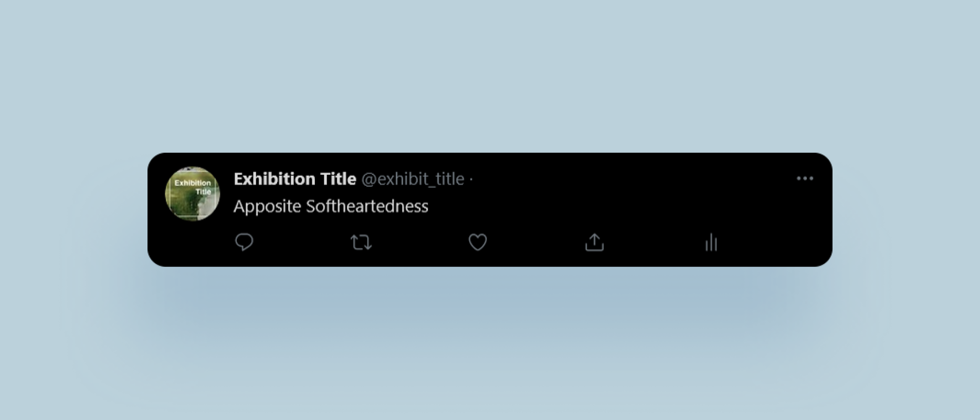
Task: Open the three-dot more options menu
Action: point(805,178)
